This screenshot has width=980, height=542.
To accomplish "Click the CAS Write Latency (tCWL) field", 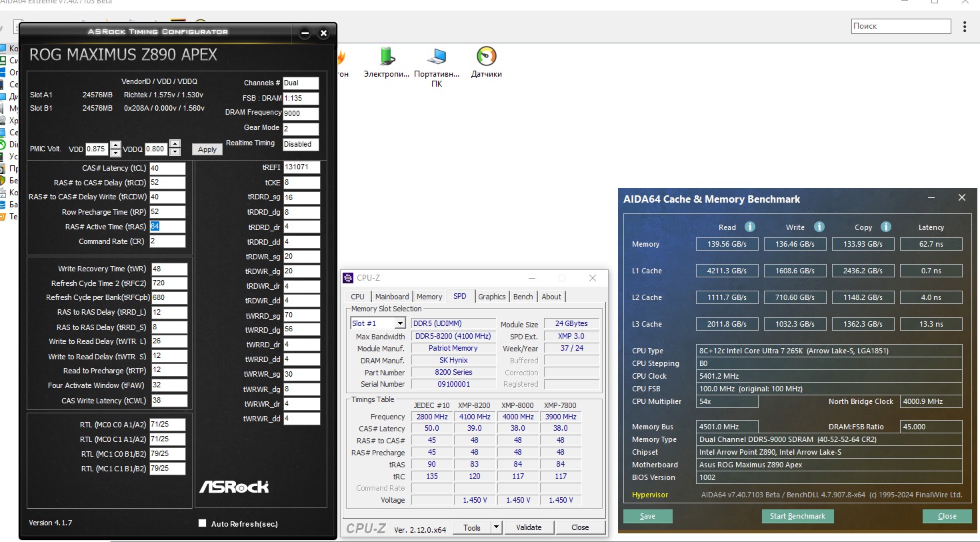I will 169,401.
